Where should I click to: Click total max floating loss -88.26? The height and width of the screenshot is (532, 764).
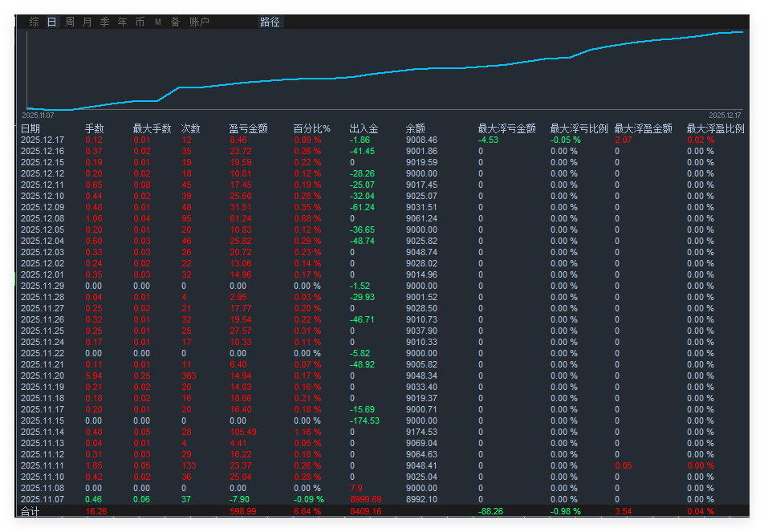(490, 512)
